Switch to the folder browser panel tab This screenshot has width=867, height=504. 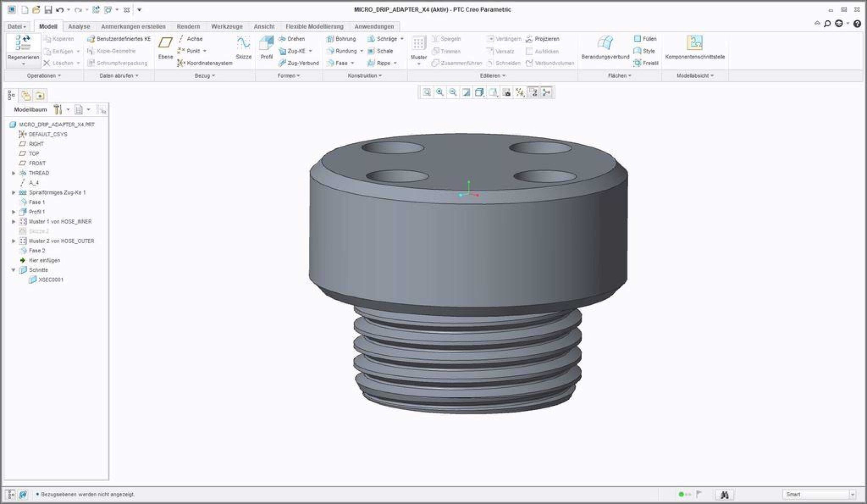pos(26,96)
